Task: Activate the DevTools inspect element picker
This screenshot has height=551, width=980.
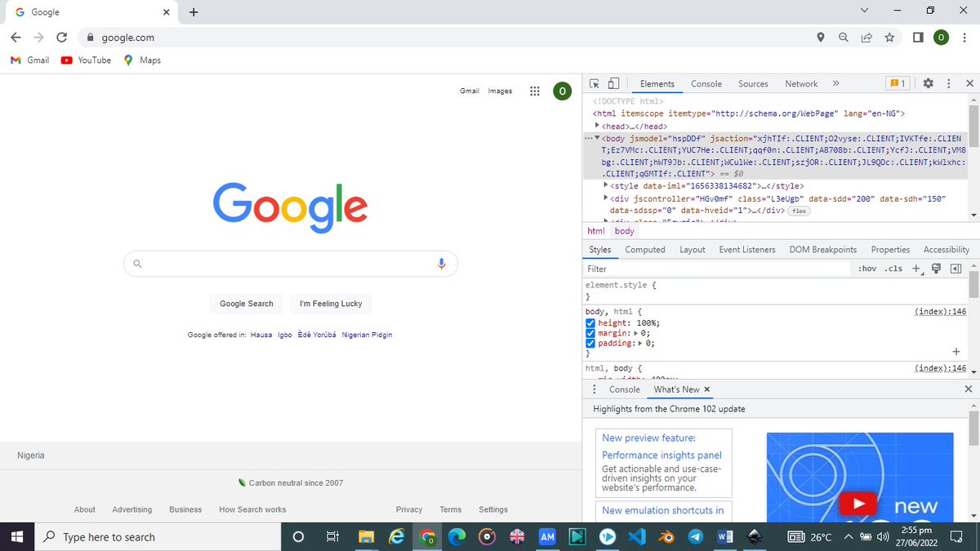Action: coord(595,83)
